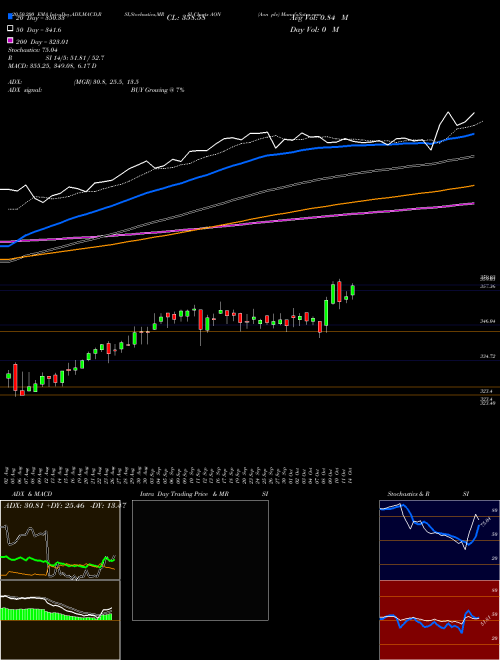Screen dimensions: 500x660
Task: Click the 'Stochastics & RSI' panel title
Action: coord(428,494)
